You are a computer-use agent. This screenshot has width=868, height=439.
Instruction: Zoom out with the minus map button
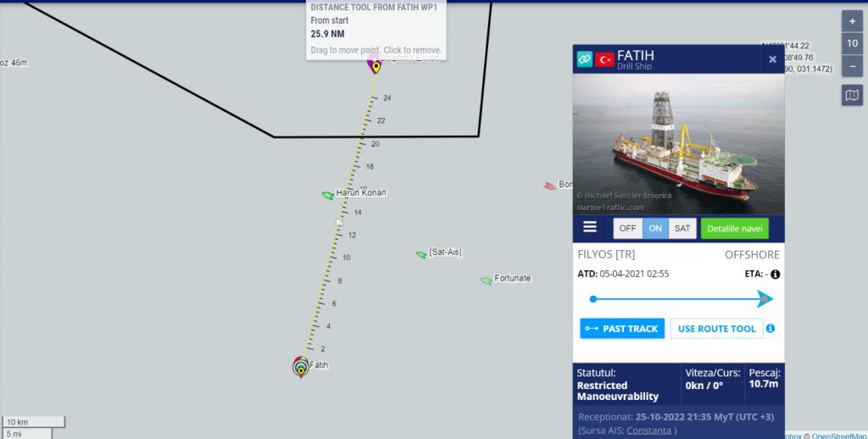click(852, 66)
